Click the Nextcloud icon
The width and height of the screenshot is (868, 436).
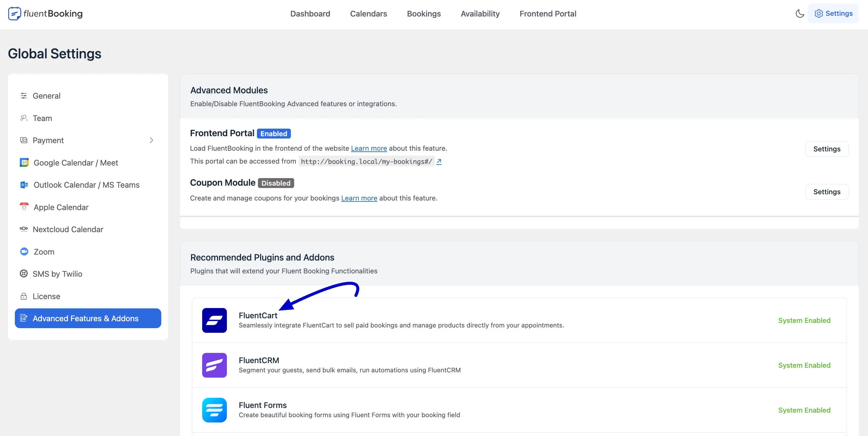click(x=24, y=229)
